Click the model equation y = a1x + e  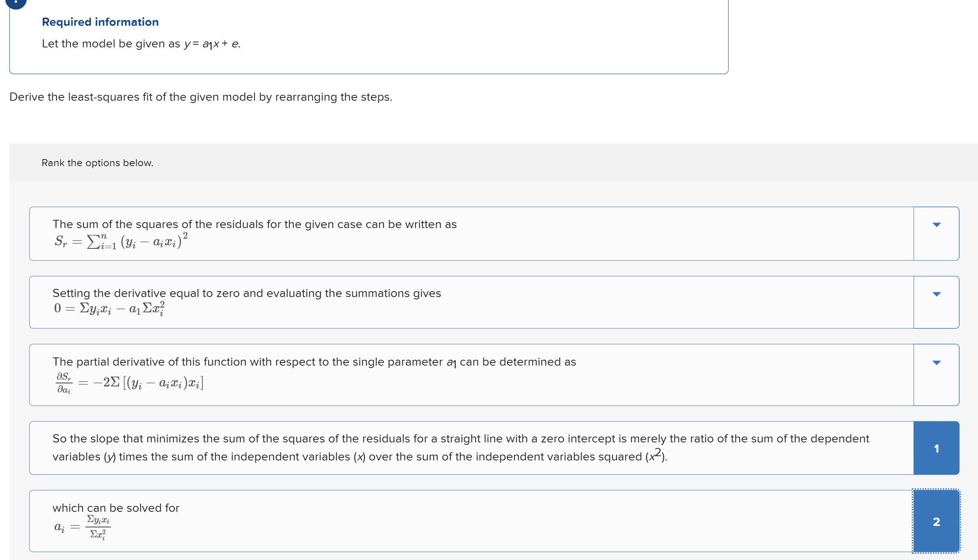pyautogui.click(x=212, y=44)
